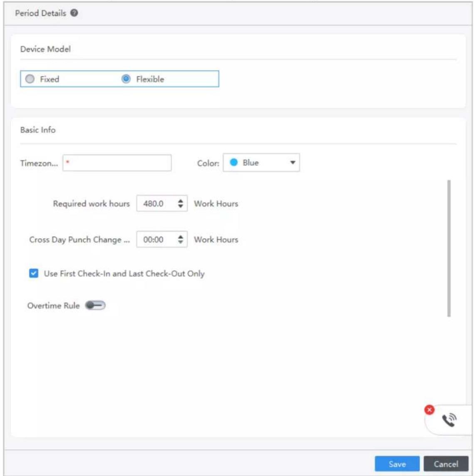Click the Cross Day Punch Change label

[x=79, y=239]
